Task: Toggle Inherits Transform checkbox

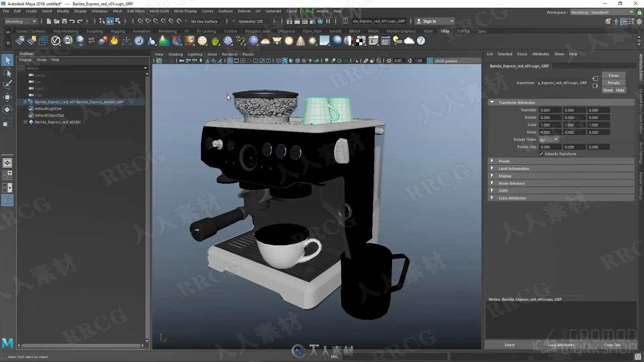Action: point(541,154)
